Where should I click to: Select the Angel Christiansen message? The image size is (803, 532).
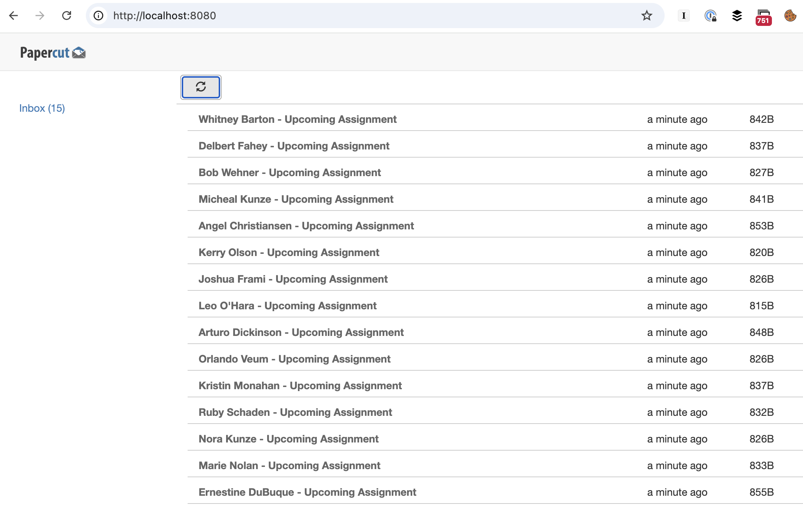coord(306,226)
